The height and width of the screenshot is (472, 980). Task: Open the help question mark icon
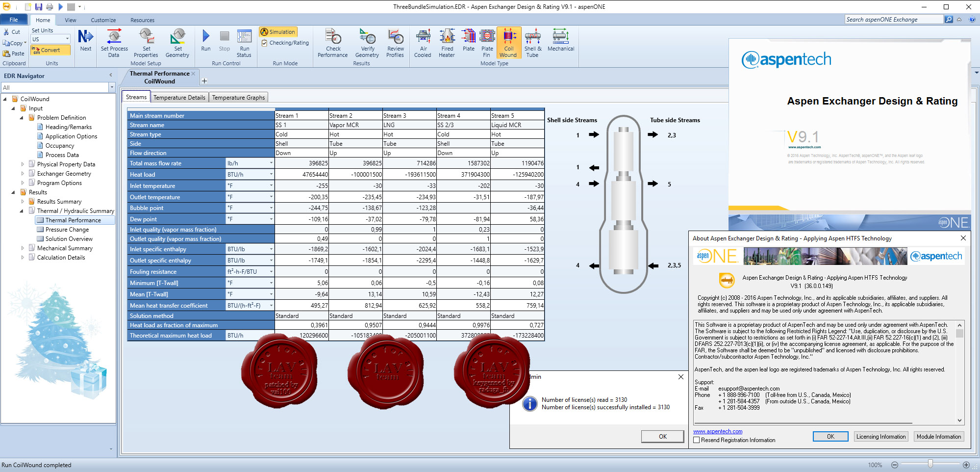[x=972, y=20]
